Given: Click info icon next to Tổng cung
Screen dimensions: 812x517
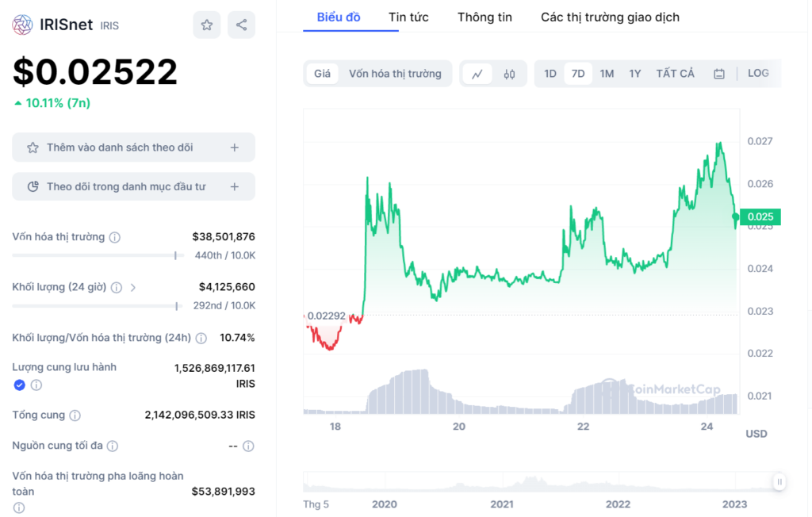Looking at the screenshot, I should tap(75, 416).
